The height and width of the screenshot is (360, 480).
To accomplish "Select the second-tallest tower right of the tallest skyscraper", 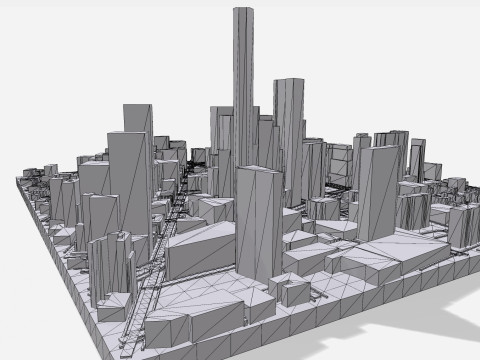I will 289,142.
